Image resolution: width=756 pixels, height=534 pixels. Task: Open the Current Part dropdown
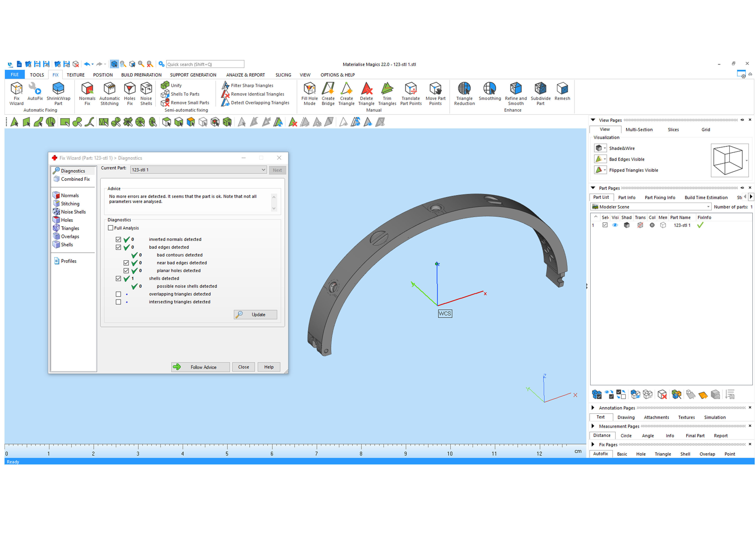point(263,170)
